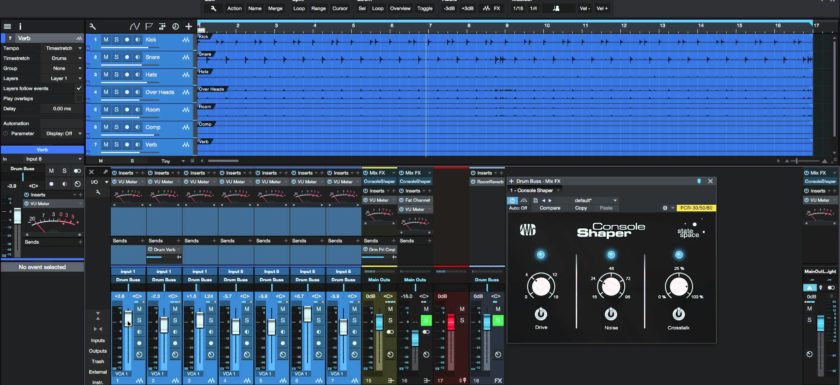Open the track list icon
The image size is (840, 385).
click(x=8, y=26)
